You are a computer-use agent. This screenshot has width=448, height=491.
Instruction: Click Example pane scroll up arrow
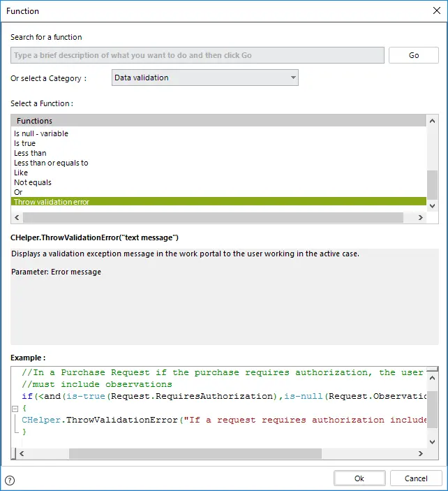(433, 378)
